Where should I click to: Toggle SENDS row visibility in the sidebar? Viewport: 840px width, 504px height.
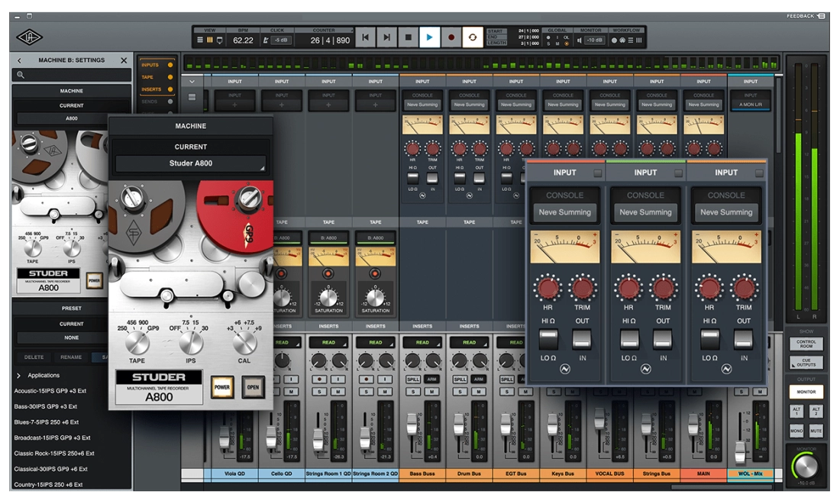point(170,102)
